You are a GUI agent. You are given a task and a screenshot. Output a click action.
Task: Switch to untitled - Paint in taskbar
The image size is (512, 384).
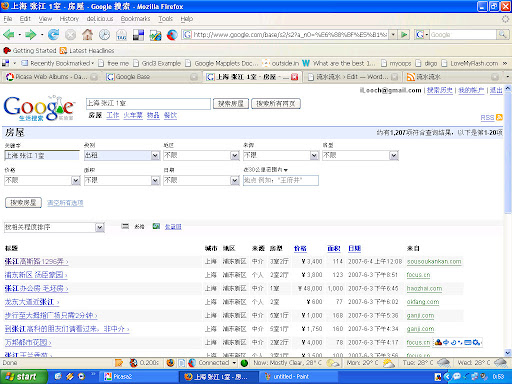[298, 377]
